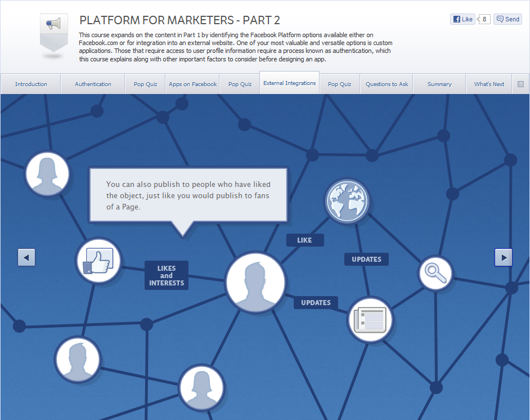Click the news feed page icon
The image size is (530, 420).
pyautogui.click(x=370, y=320)
